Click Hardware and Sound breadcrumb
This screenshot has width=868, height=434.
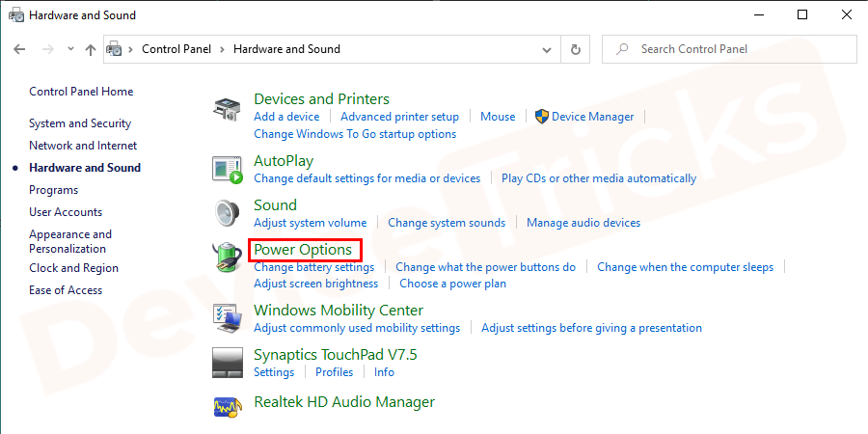(x=286, y=49)
